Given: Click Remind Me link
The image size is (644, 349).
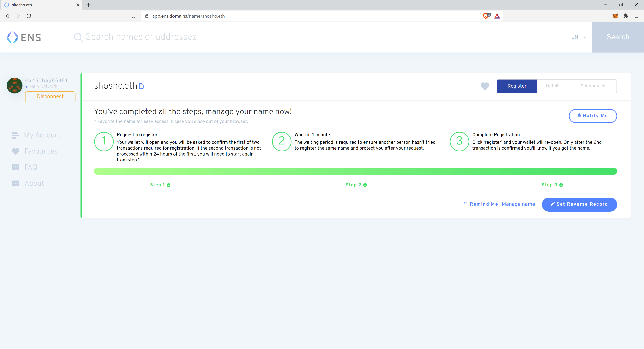Looking at the screenshot, I should [480, 204].
